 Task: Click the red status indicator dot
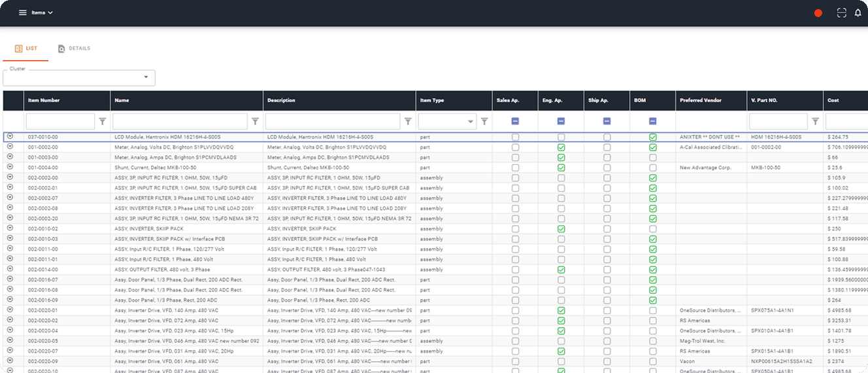coord(818,13)
